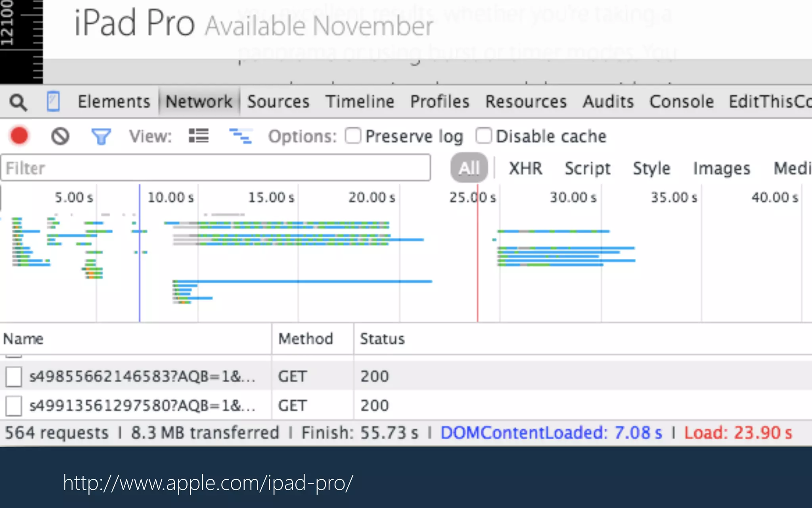Click file icon of s49913561297580 request
Screen dimensions: 812x508
(x=13, y=406)
